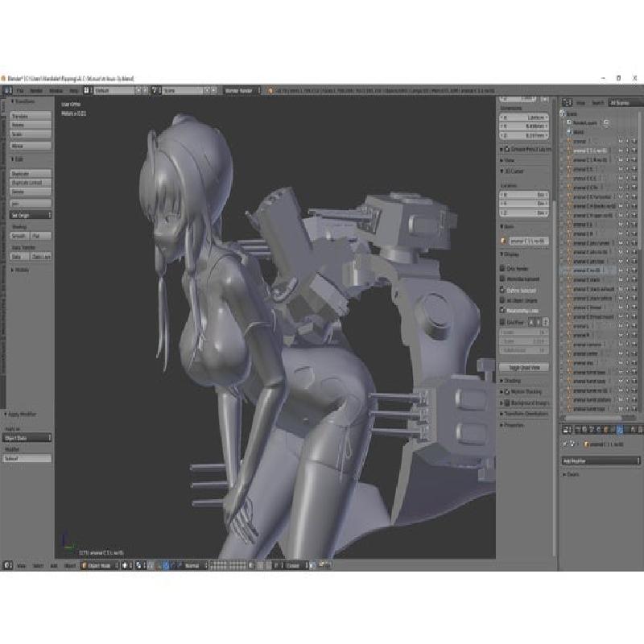The width and height of the screenshot is (644, 644).
Task: Click the Translate button
Action: 31,116
